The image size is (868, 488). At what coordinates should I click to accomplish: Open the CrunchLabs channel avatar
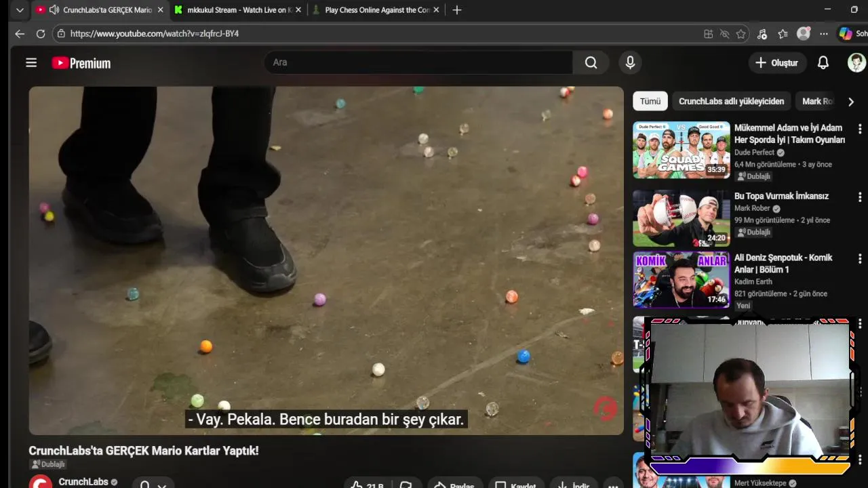tap(40, 482)
